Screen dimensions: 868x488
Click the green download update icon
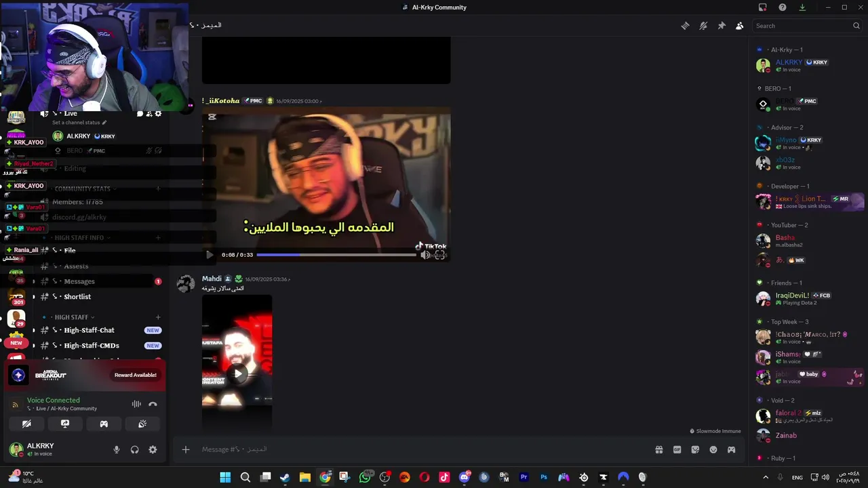point(802,7)
